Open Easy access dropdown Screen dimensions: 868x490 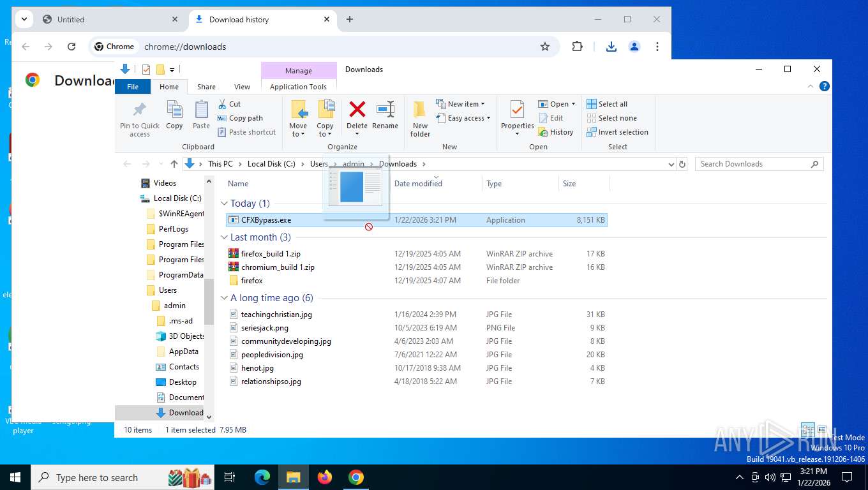pos(463,118)
